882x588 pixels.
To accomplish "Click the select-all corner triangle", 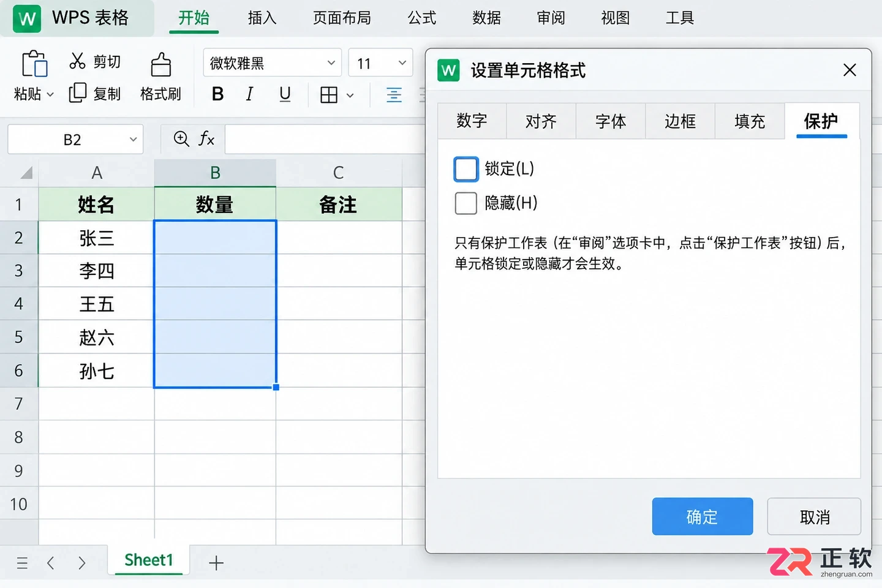I will click(26, 173).
